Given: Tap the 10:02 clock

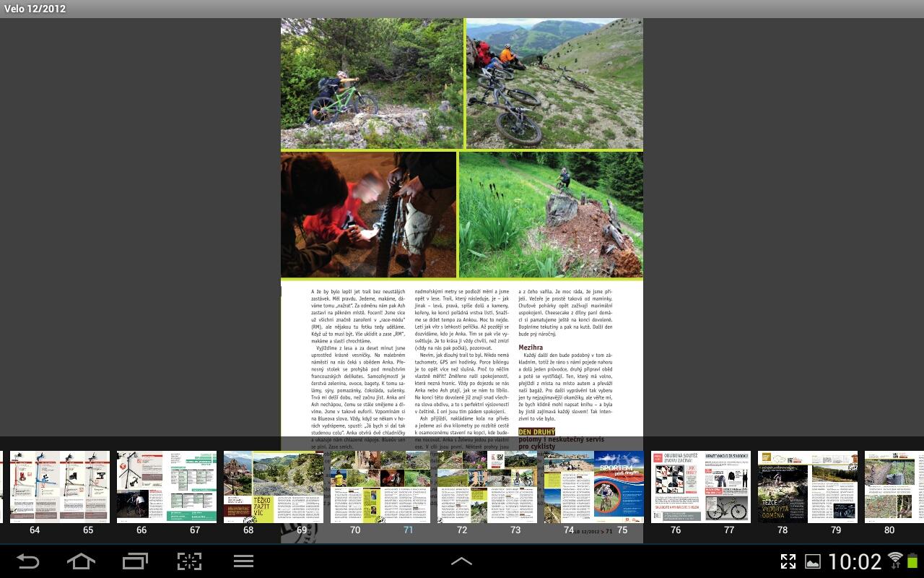Looking at the screenshot, I should pos(855,561).
